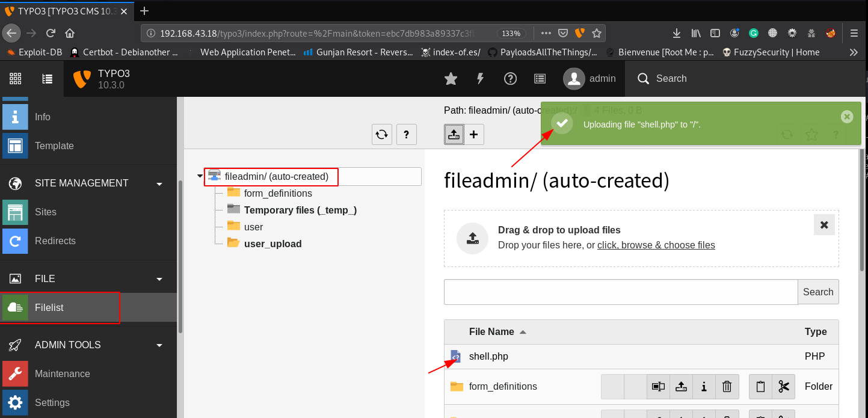
Task: Select the form_definitions folder in tree
Action: [278, 194]
